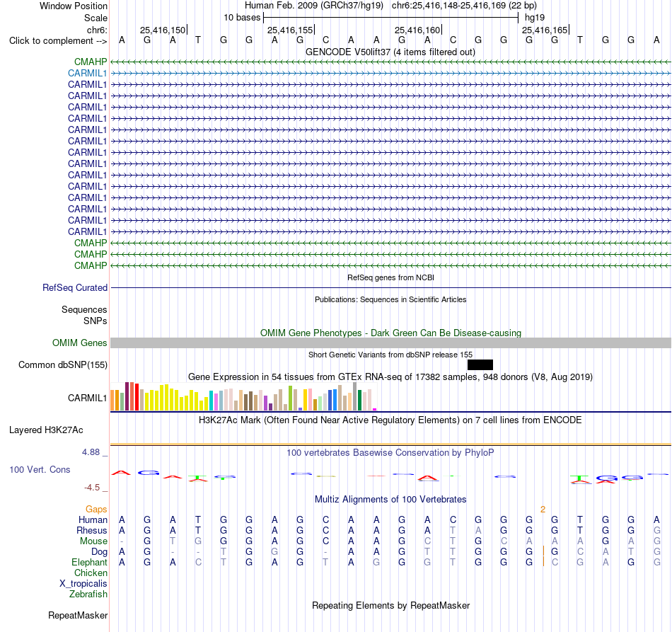Click the '100 Vert. Cons' label
Viewport: 672px width, 632px height.
tap(40, 470)
